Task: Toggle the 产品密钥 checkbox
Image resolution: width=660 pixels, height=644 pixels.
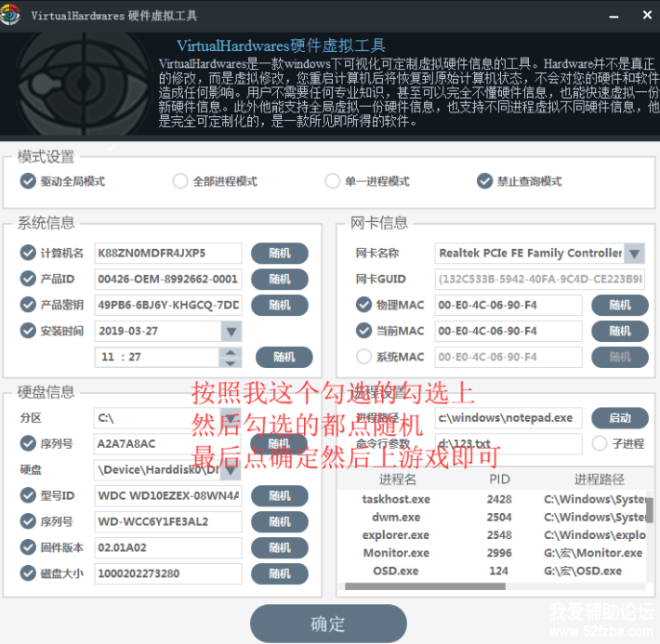Action: coord(28,305)
